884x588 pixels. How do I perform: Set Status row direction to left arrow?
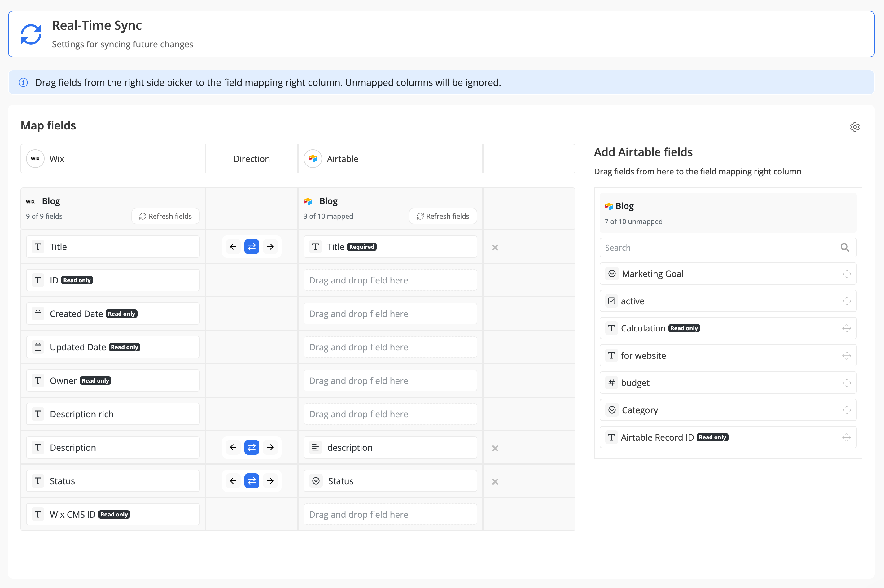click(233, 481)
